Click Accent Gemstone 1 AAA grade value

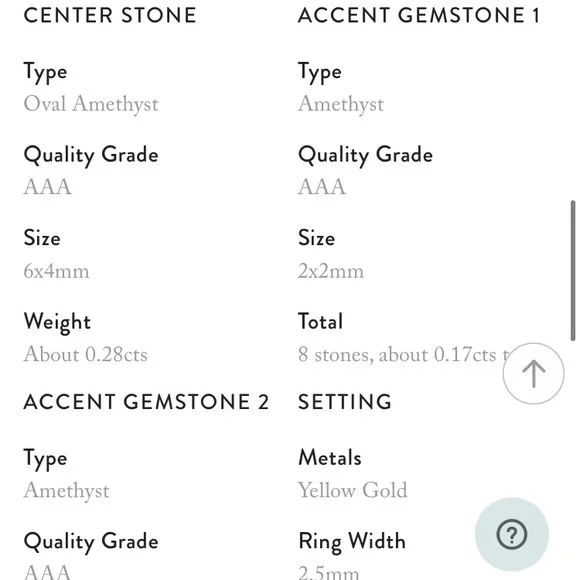point(322,187)
